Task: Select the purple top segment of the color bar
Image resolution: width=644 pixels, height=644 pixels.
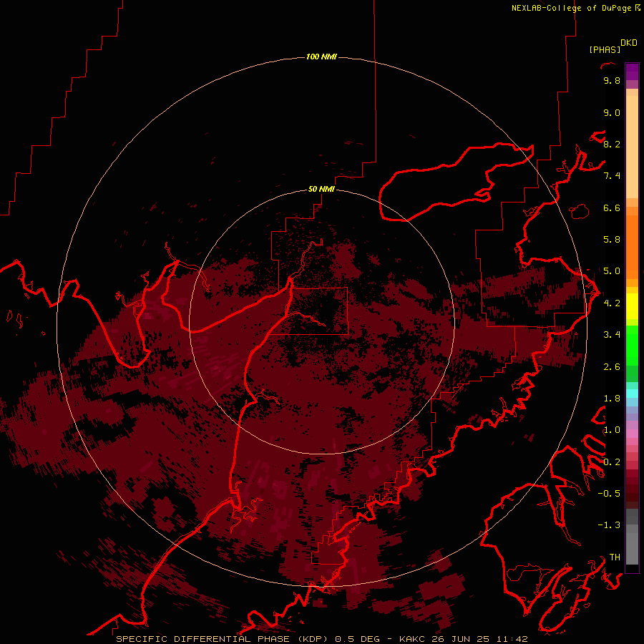Action: coord(632,72)
